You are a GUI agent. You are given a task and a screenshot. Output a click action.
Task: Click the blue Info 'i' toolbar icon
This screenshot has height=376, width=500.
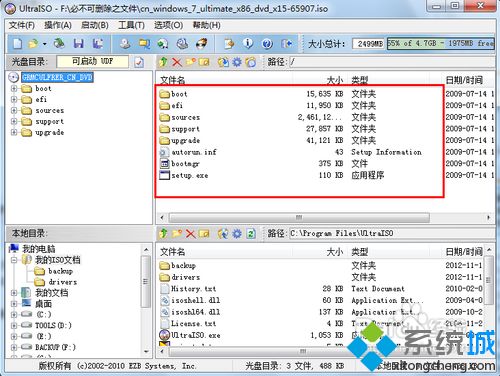248,44
